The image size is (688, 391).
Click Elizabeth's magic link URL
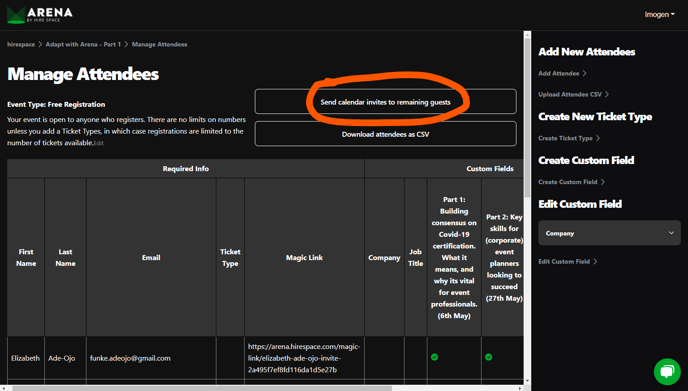(304, 358)
